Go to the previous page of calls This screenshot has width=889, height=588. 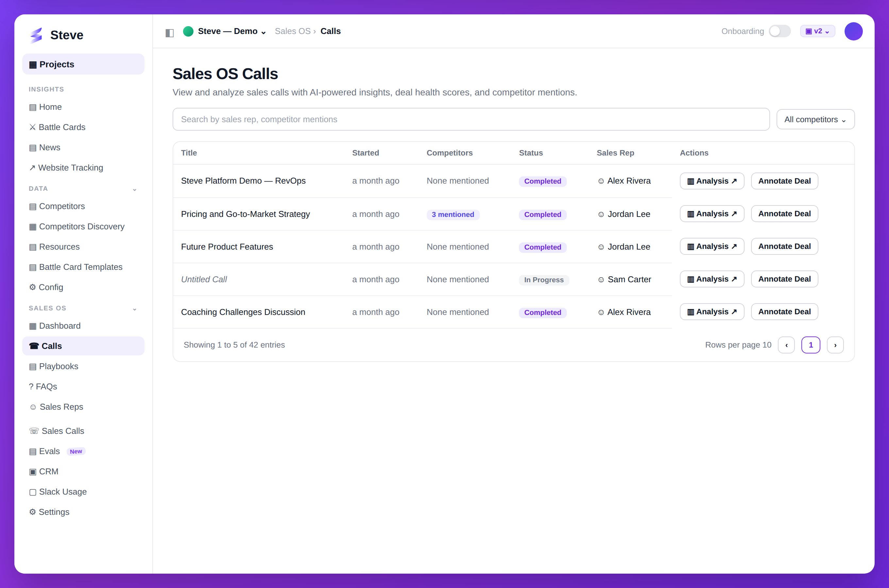point(786,345)
